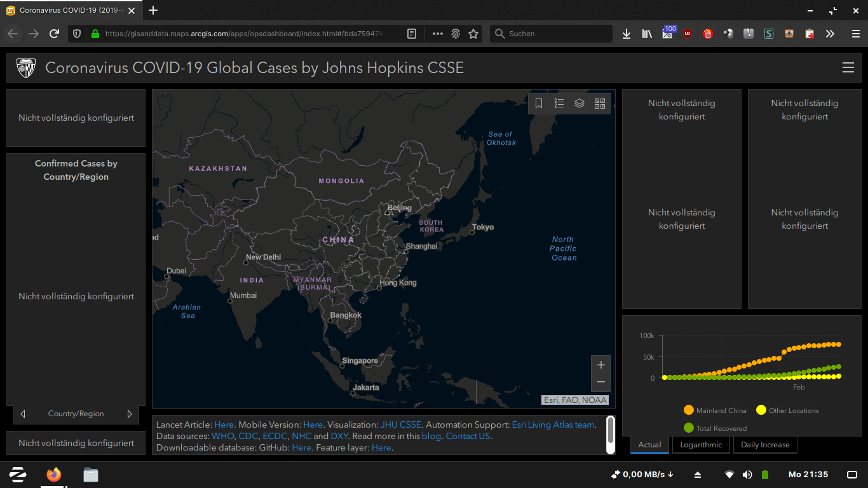868x488 pixels.
Task: Open the Esri Living Atlas team link
Action: (x=553, y=424)
